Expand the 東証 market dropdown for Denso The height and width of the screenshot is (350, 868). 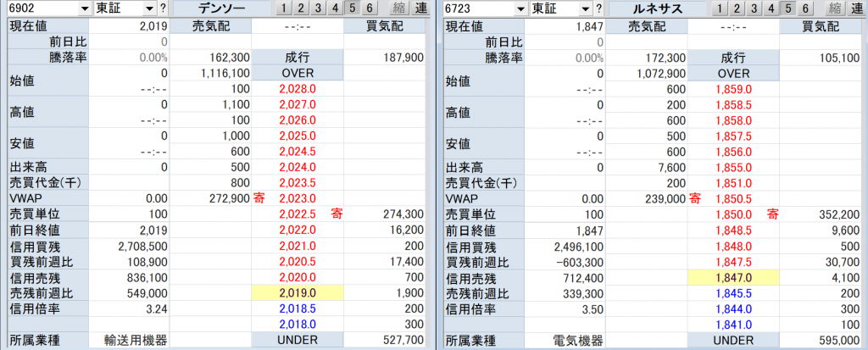point(148,8)
